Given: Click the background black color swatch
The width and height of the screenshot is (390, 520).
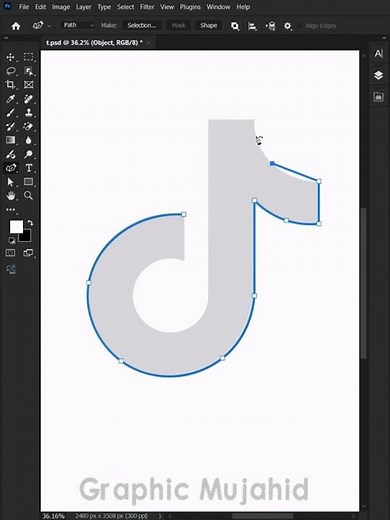Looking at the screenshot, I should coord(26,237).
